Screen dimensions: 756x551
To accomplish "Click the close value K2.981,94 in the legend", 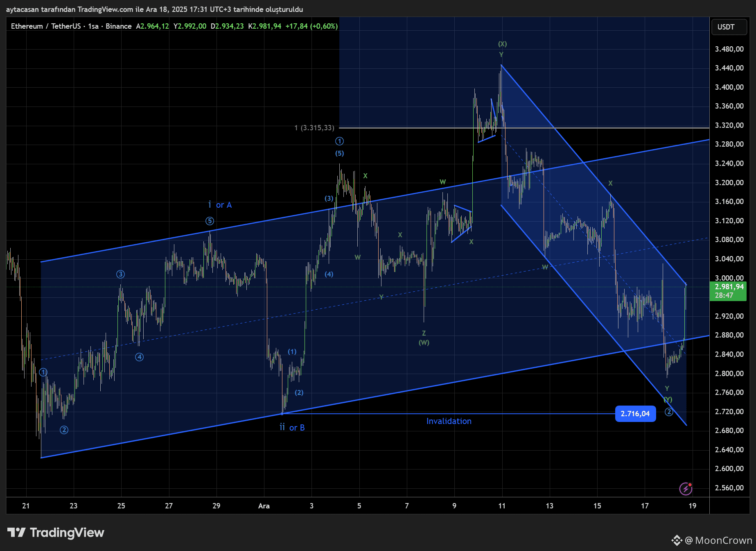I will [265, 26].
